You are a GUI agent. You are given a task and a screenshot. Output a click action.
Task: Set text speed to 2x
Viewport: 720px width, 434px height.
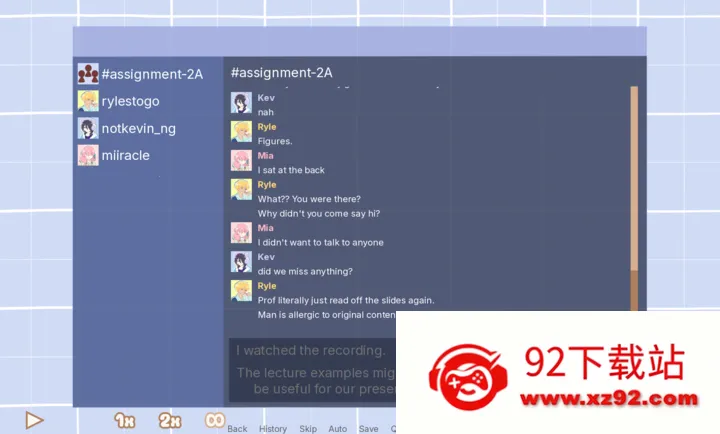coord(170,421)
